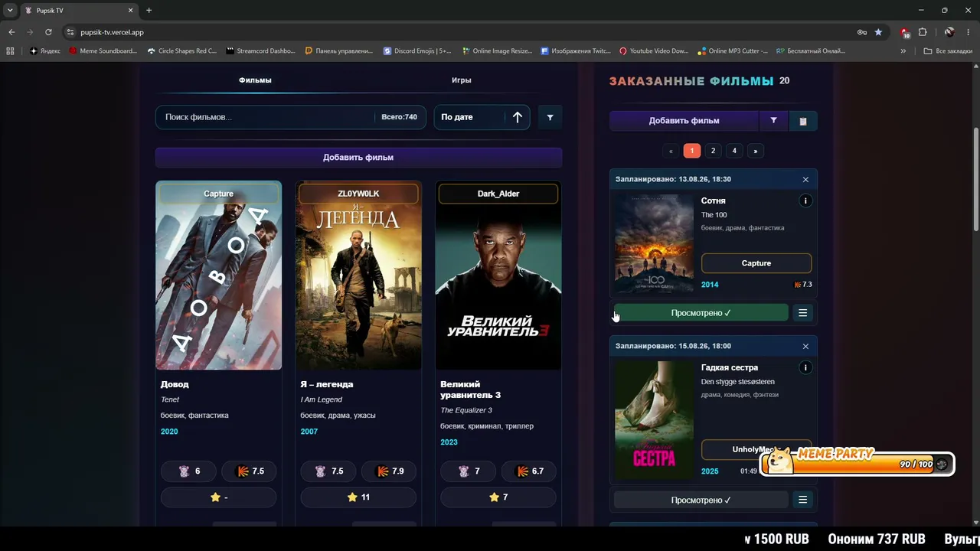Click the Dark_Alder label on Великий уравнитель 3
The width and height of the screenshot is (980, 551).
coord(498,194)
